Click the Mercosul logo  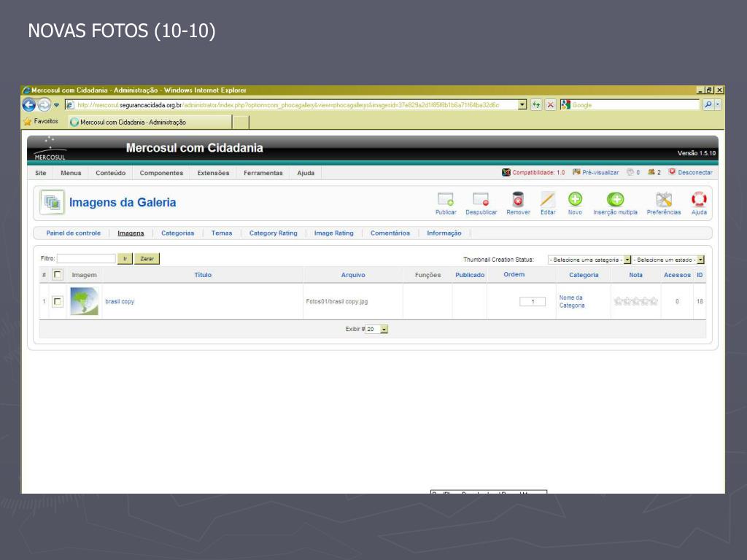(50, 148)
